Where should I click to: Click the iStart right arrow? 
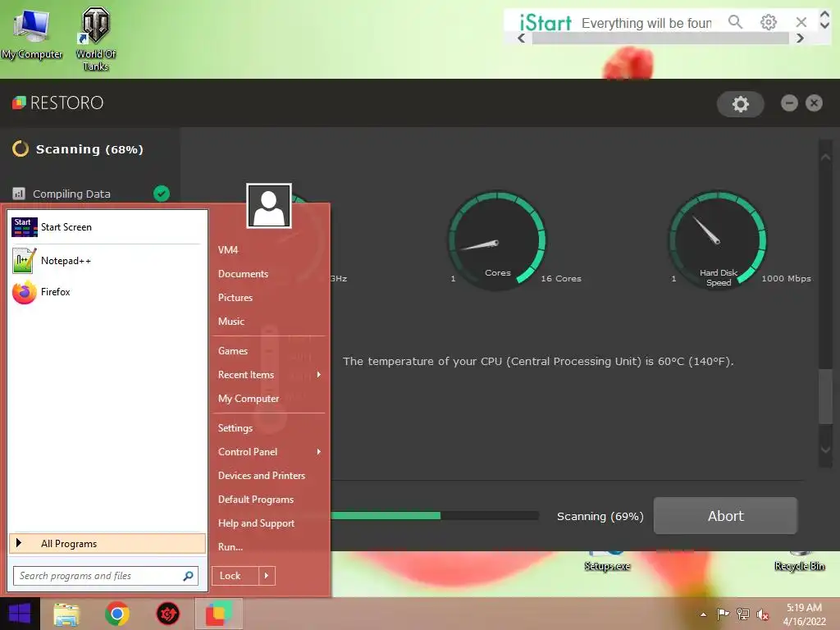click(x=800, y=38)
